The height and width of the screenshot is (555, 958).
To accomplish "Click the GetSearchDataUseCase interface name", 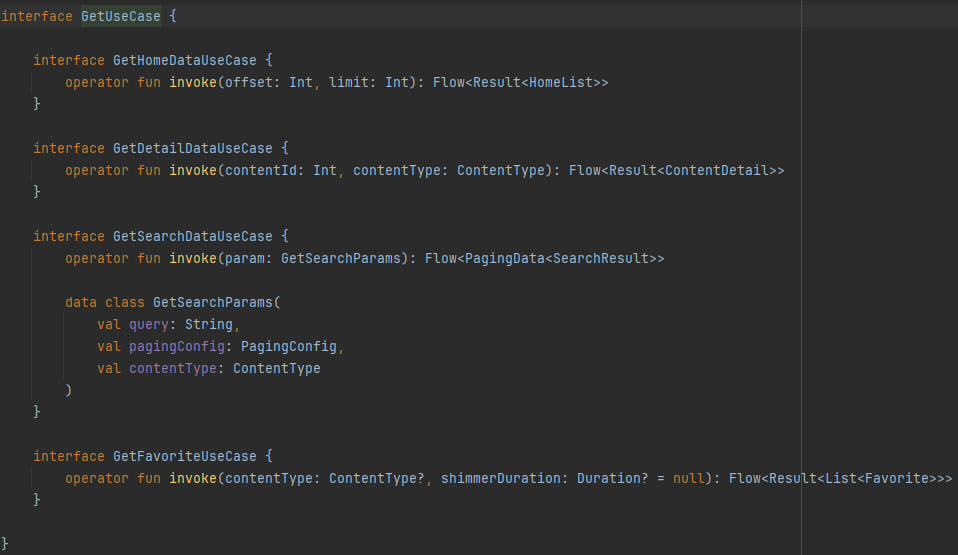I will pyautogui.click(x=192, y=237).
